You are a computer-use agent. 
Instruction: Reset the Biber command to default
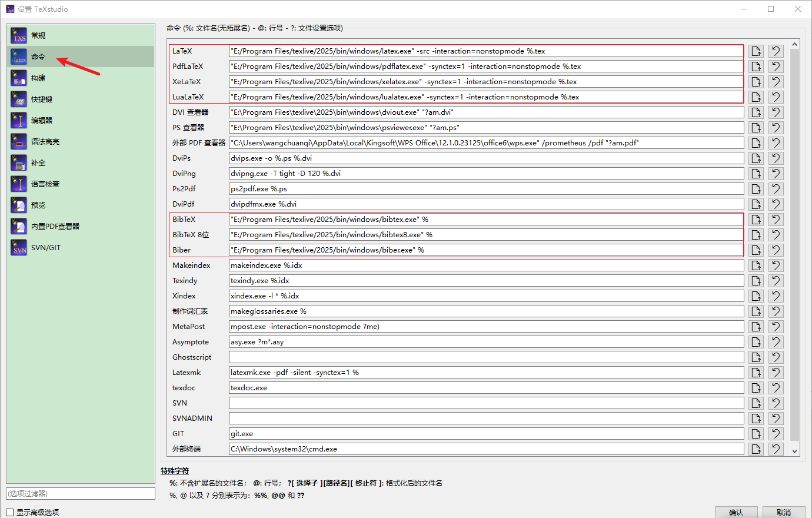[x=776, y=250]
